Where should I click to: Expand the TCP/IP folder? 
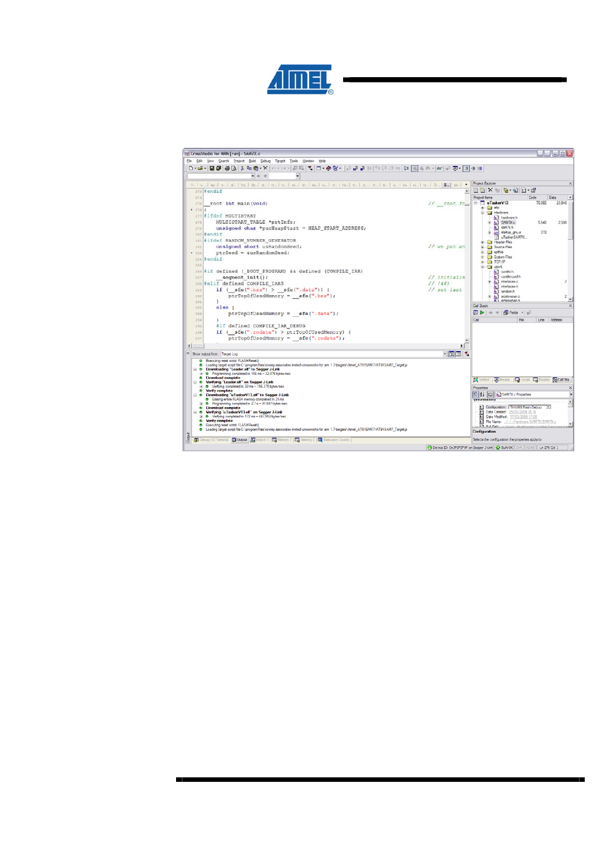(483, 262)
